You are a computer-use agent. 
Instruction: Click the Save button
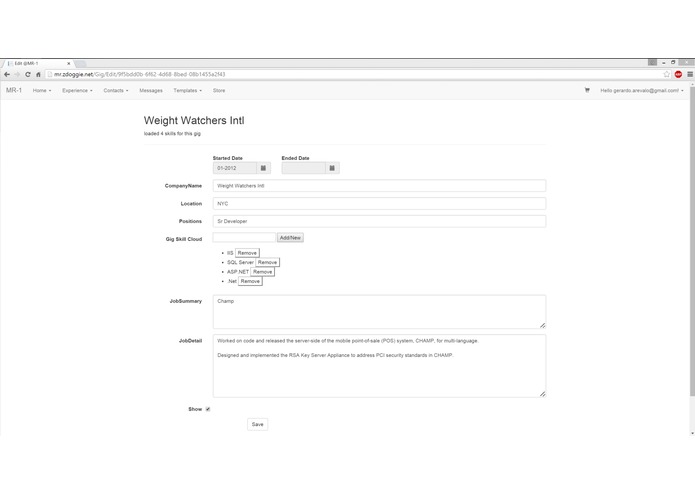(x=258, y=424)
